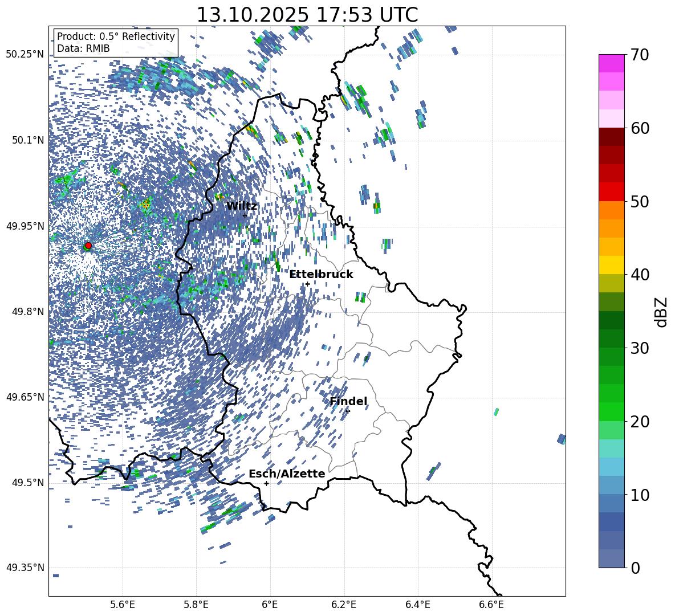The height and width of the screenshot is (616, 675).
Task: Click the light cyan colorbar swatch near 17
Action: click(x=611, y=448)
